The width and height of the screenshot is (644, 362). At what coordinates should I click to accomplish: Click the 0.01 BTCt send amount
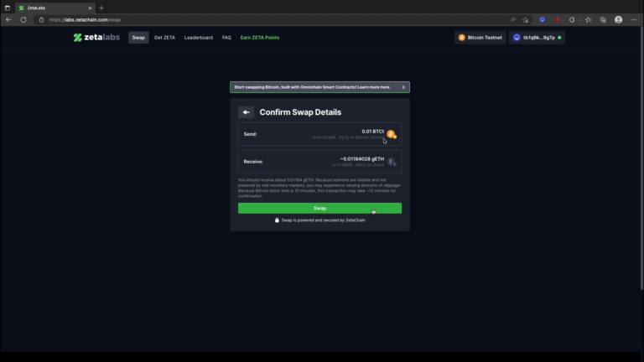point(372,132)
